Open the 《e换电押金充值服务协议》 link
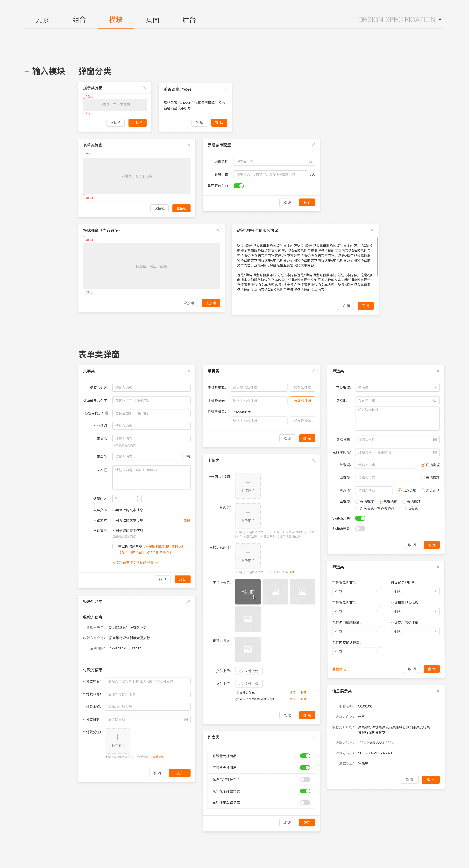469x868 pixels. (x=164, y=546)
